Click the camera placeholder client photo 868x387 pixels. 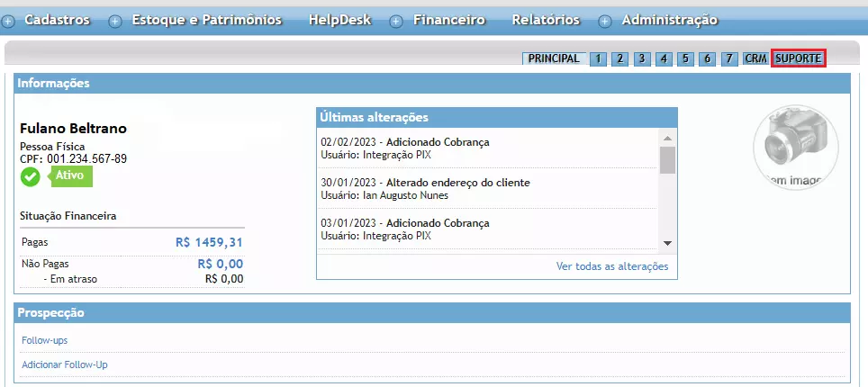[x=795, y=147]
